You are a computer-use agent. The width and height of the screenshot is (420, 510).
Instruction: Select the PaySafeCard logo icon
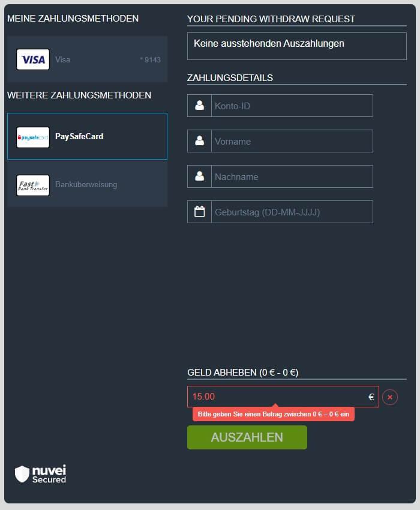click(x=33, y=137)
